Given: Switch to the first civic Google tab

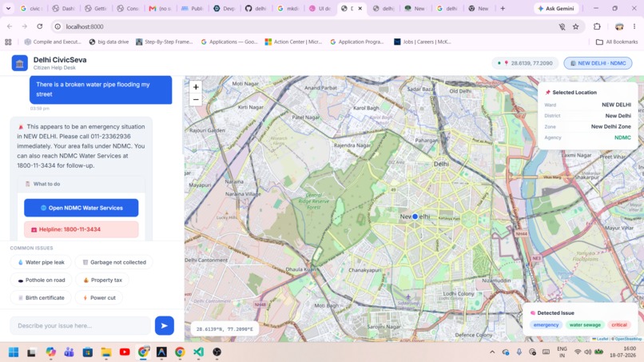Looking at the screenshot, I should 31,8.
